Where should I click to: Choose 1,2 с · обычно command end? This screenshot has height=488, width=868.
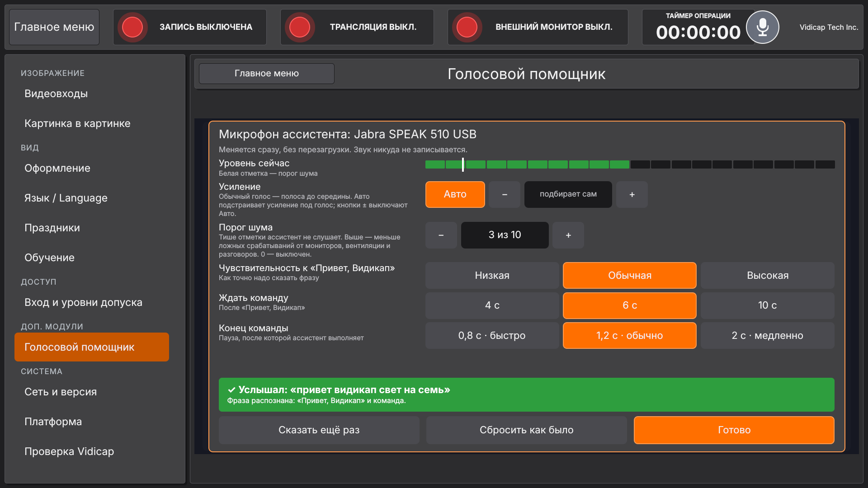coord(630,335)
